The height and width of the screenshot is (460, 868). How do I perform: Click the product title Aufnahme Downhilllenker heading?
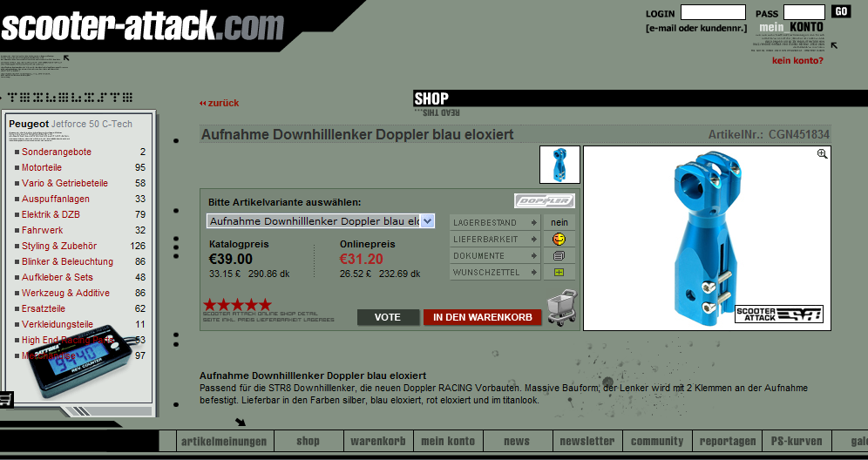pos(357,134)
